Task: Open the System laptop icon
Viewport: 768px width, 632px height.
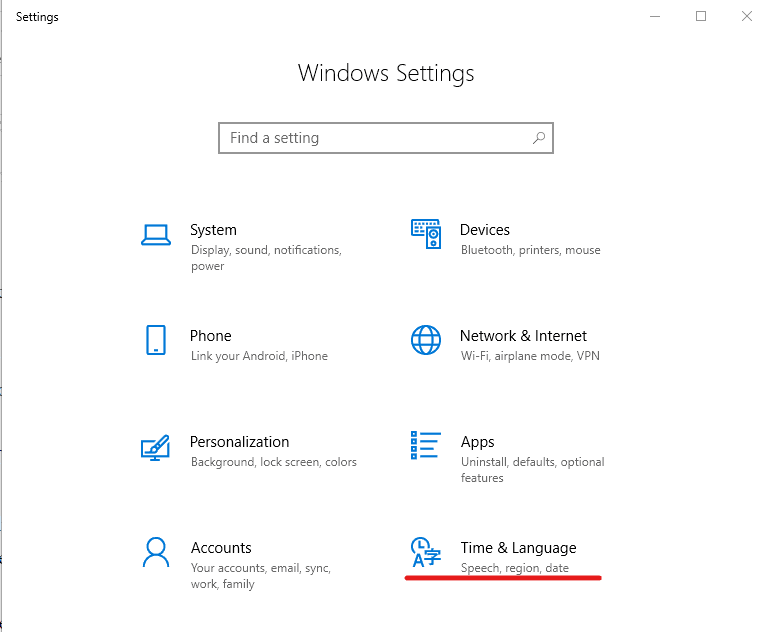Action: click(156, 235)
